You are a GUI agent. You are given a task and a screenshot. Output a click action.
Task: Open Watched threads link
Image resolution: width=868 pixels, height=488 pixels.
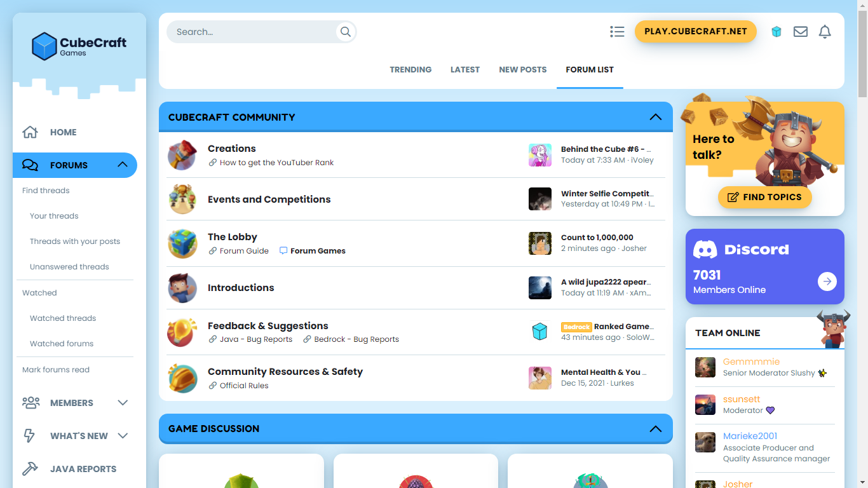(63, 318)
